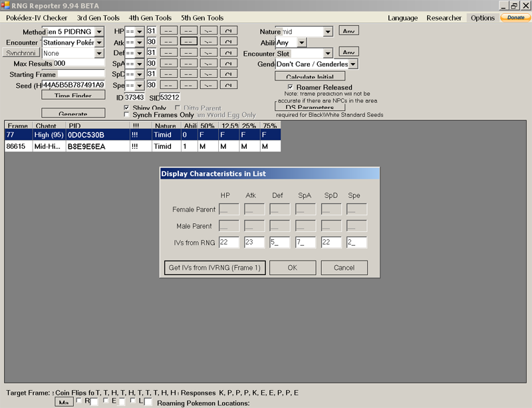The width and height of the screenshot is (532, 408).
Task: Open the 4th Gen Tools menu
Action: (x=150, y=18)
